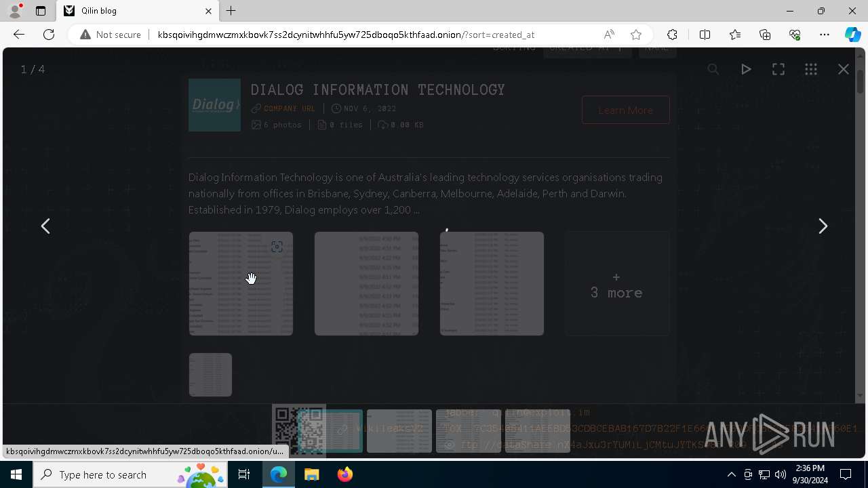Screen dimensions: 868x488
Task: Expand the hidden system tray icons
Action: click(731, 474)
